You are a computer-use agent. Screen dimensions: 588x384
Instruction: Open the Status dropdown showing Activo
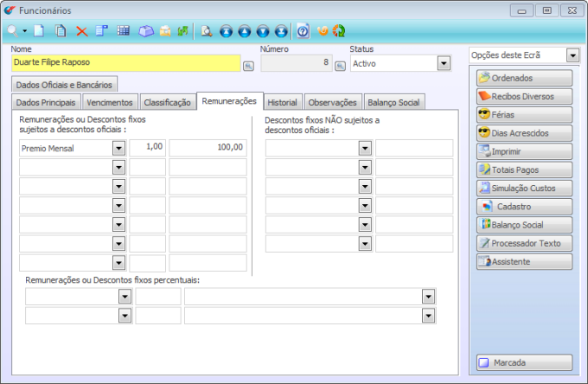point(444,63)
